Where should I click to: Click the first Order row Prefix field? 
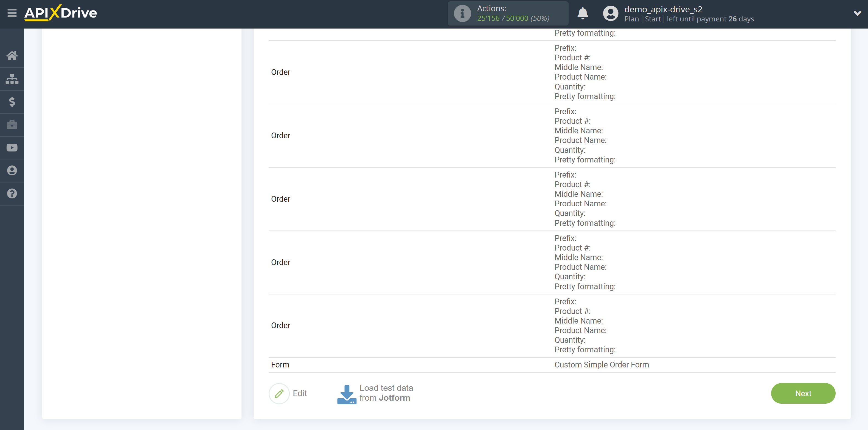[x=565, y=47]
